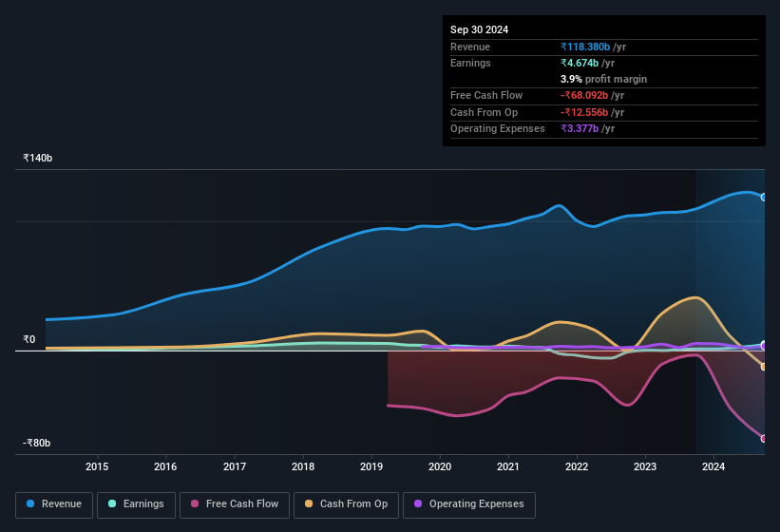Click the blue Revenue legend dot
The height and width of the screenshot is (532, 780).
tap(31, 504)
